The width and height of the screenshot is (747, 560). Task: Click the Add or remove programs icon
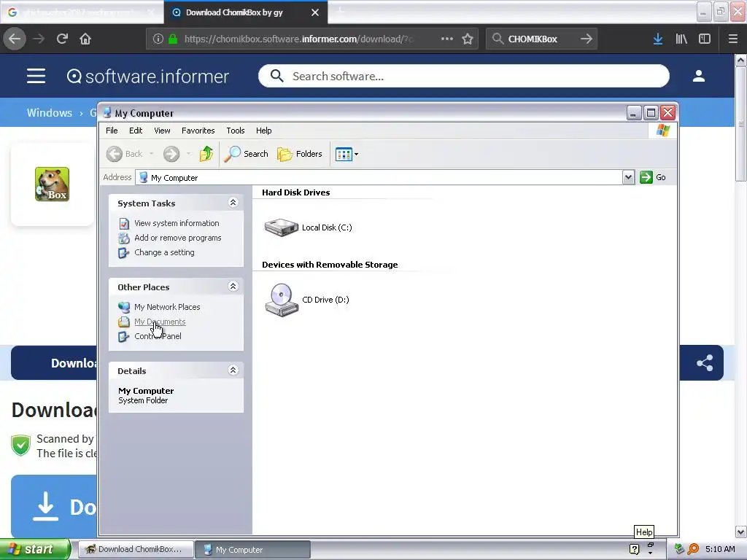point(124,238)
